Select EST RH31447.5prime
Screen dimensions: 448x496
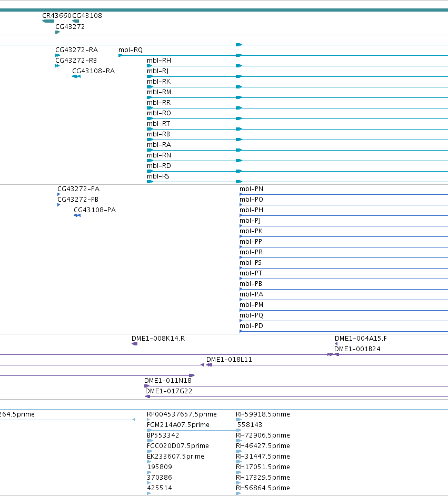pyautogui.click(x=263, y=456)
